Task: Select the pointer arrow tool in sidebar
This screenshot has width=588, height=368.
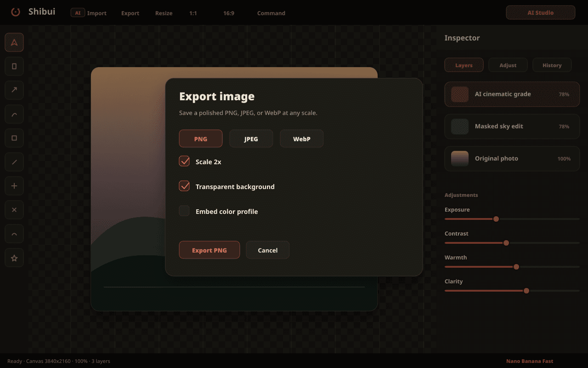Action: pos(14,42)
